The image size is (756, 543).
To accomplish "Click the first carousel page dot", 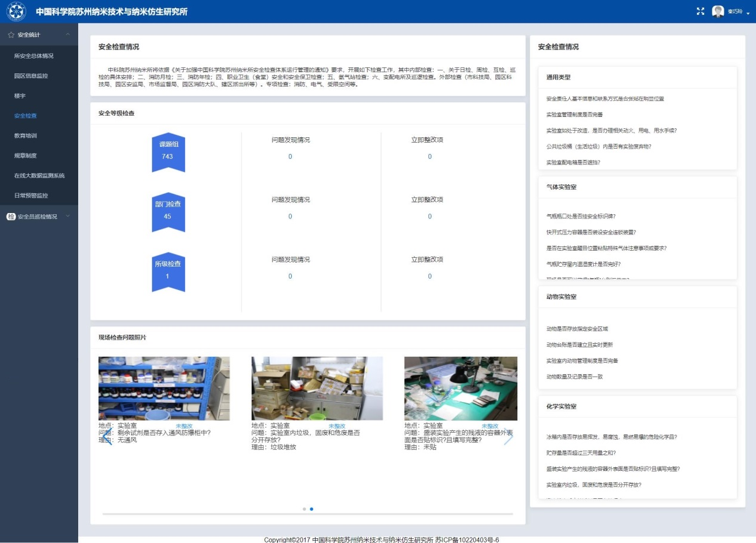I will pos(304,509).
